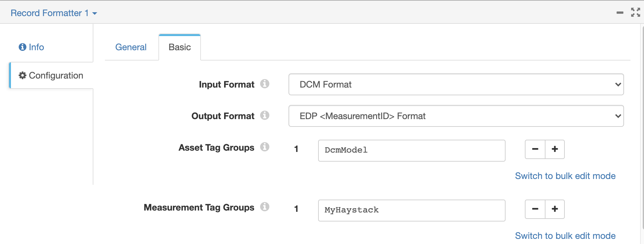
Task: Click the Output Format info icon
Action: pos(265,116)
